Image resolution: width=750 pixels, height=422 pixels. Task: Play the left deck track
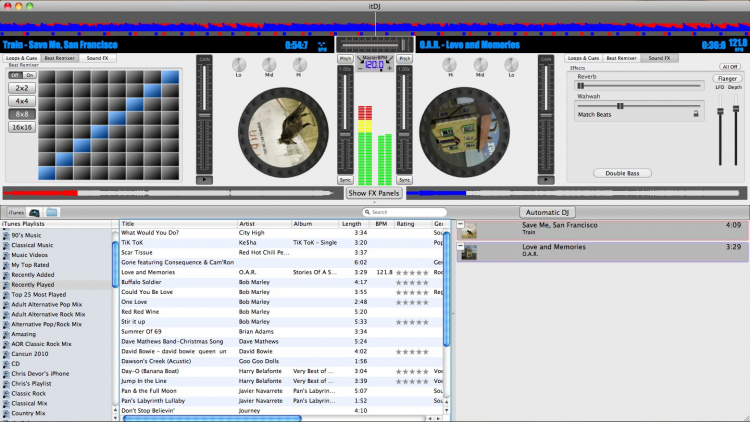click(x=204, y=180)
